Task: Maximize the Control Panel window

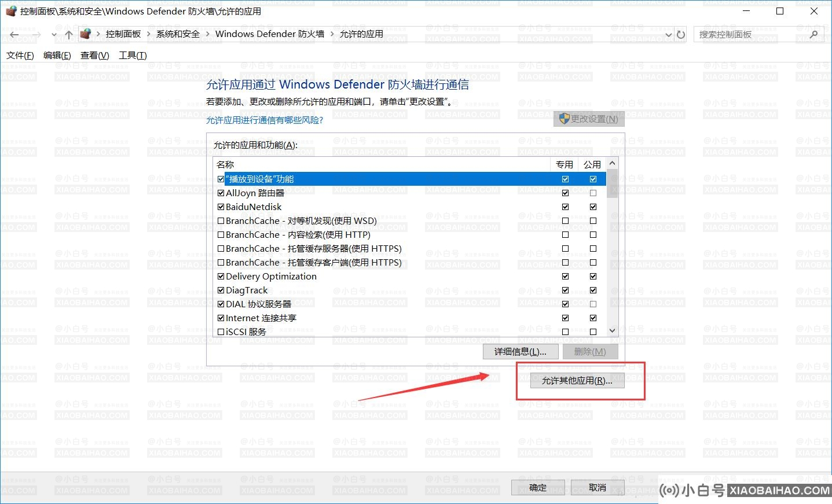Action: click(780, 11)
